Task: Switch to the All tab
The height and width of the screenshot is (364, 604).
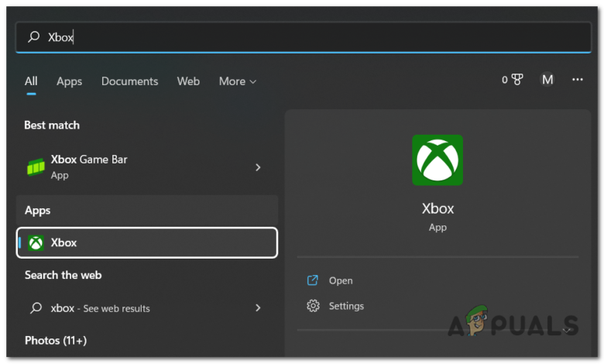Action: pyautogui.click(x=31, y=81)
